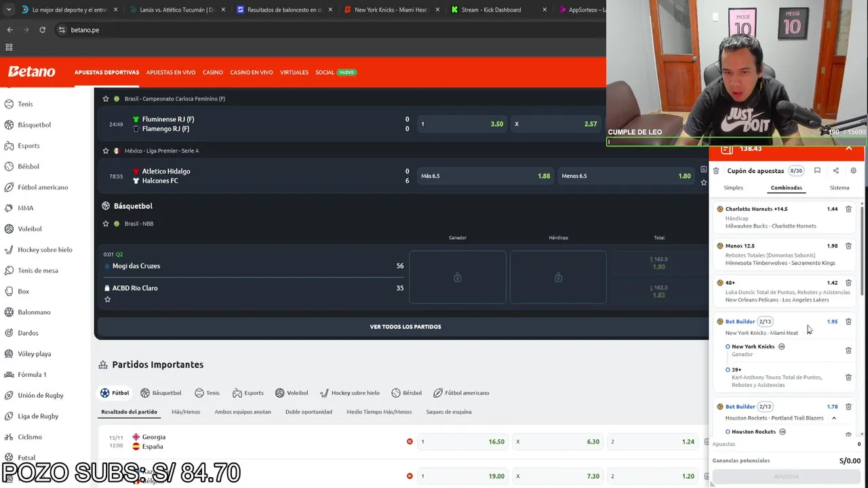Bet Georgia win at 16.50

(x=462, y=442)
